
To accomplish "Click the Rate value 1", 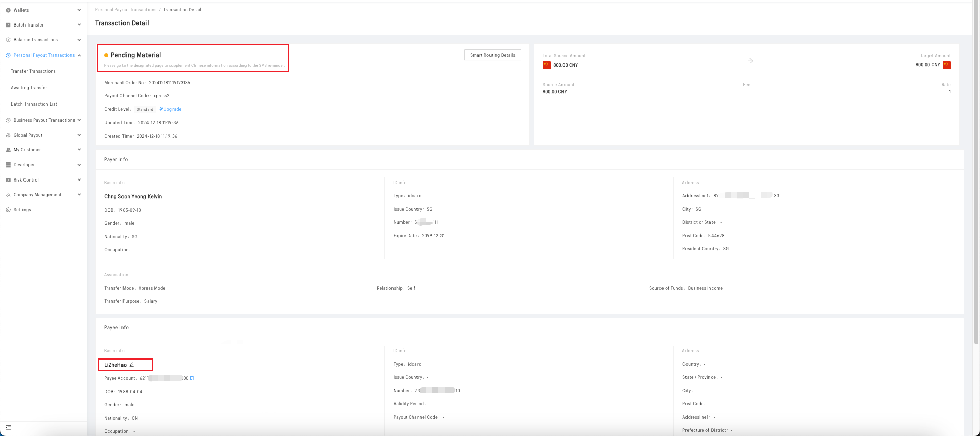I will (x=950, y=92).
